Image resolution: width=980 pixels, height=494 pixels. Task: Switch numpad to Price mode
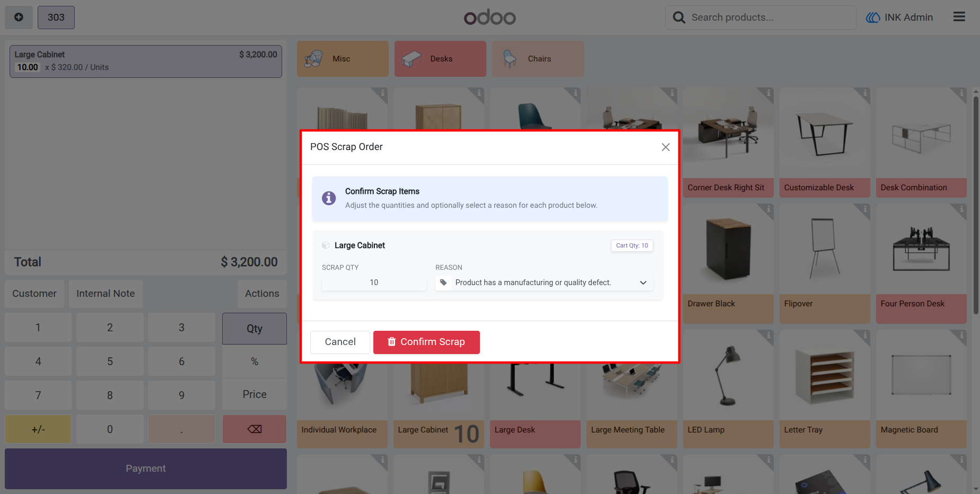(255, 394)
